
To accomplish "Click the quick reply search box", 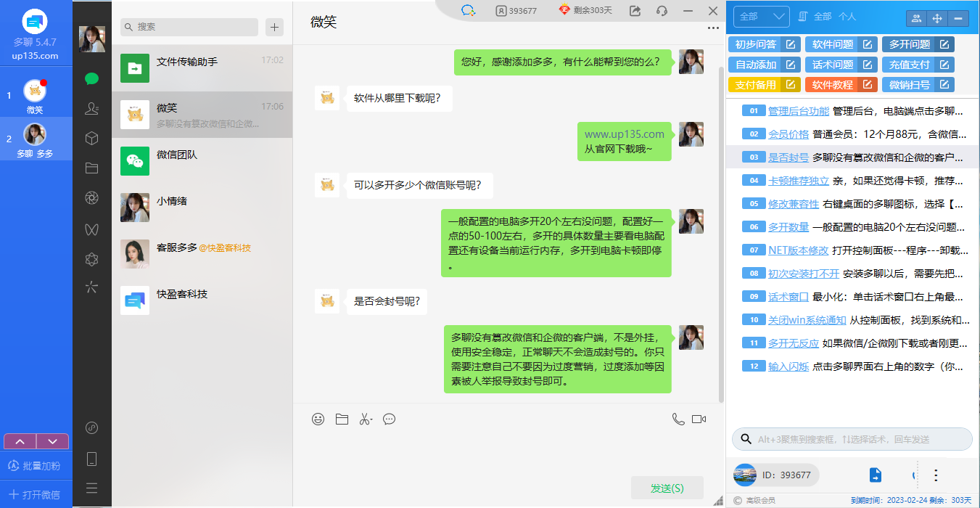I will (852, 439).
